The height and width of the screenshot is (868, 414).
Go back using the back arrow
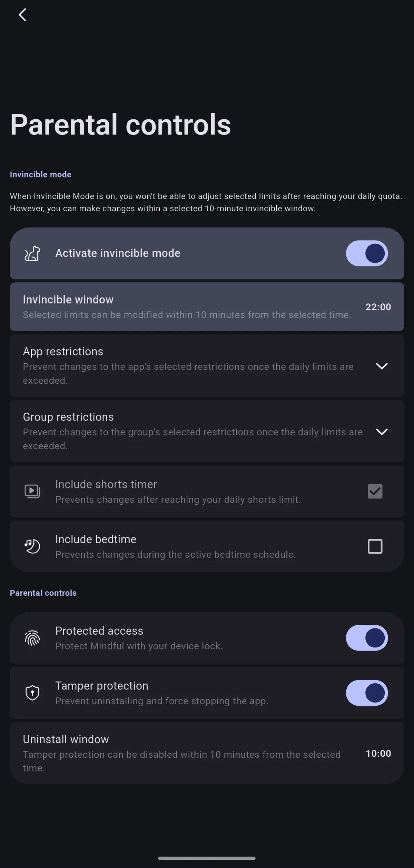[22, 14]
